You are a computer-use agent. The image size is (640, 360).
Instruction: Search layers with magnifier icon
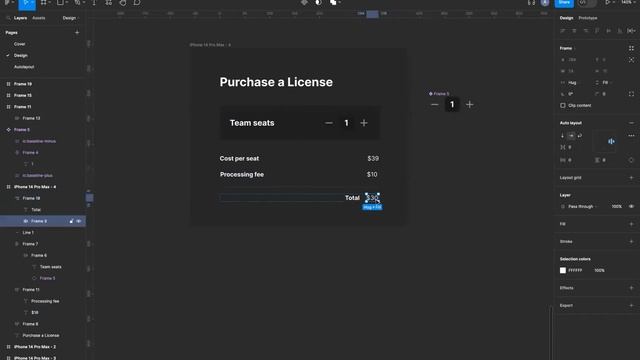point(8,18)
